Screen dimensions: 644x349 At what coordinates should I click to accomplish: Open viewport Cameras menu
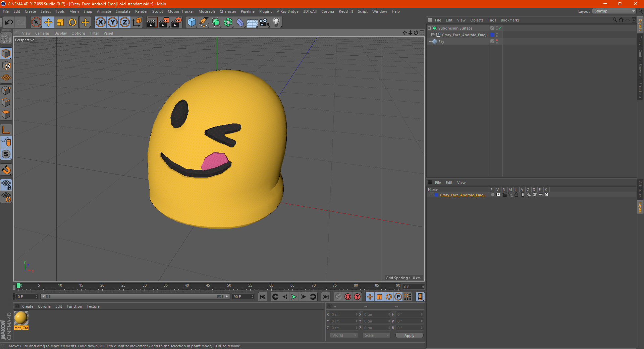(42, 33)
